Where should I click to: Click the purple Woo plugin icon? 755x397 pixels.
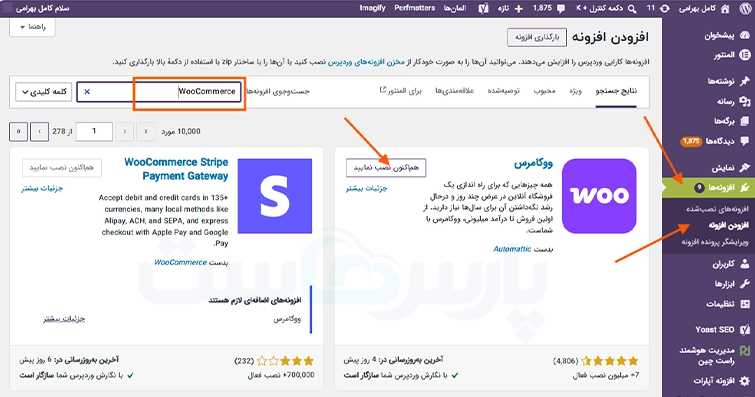[x=599, y=196]
